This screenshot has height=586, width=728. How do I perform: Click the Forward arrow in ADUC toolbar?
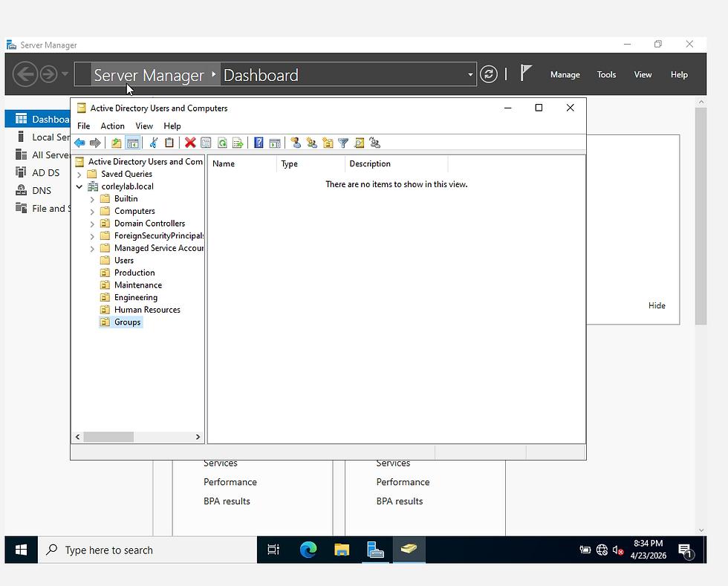95,143
